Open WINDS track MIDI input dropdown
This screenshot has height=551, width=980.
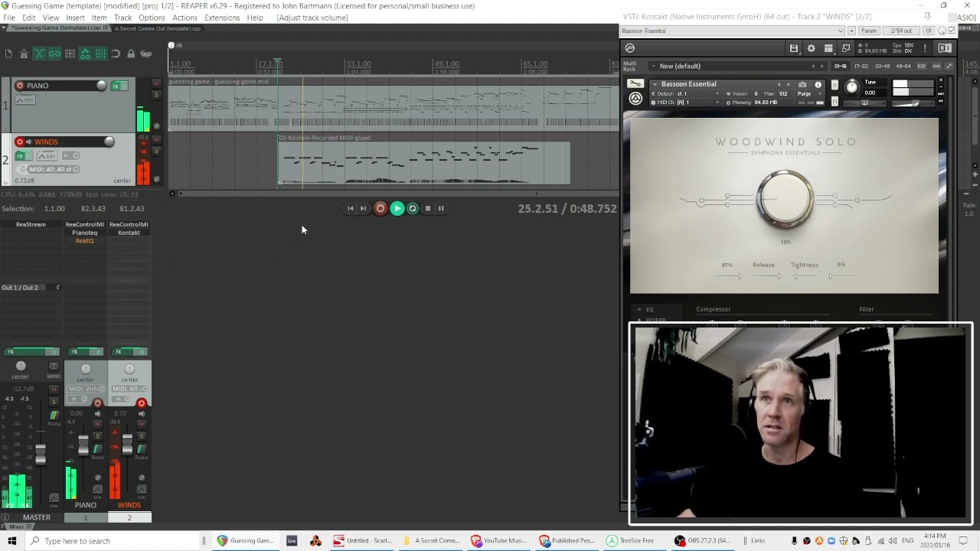tap(54, 169)
